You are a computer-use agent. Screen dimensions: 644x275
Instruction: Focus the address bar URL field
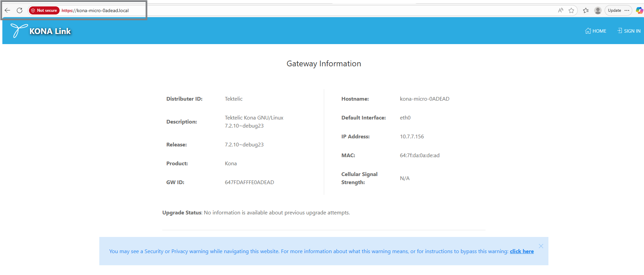(236, 10)
